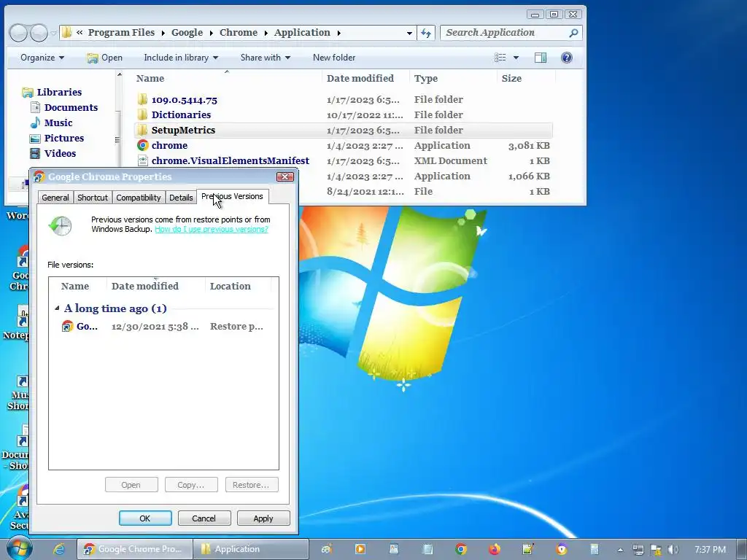The height and width of the screenshot is (560, 747).
Task: Click arrow after Chrome in breadcrumb
Action: point(266,33)
